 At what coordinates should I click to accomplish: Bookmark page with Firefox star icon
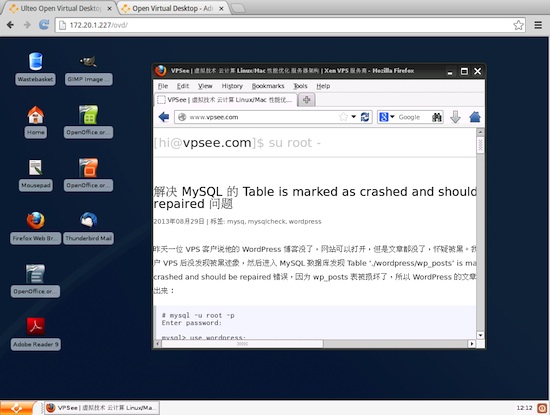(x=344, y=117)
